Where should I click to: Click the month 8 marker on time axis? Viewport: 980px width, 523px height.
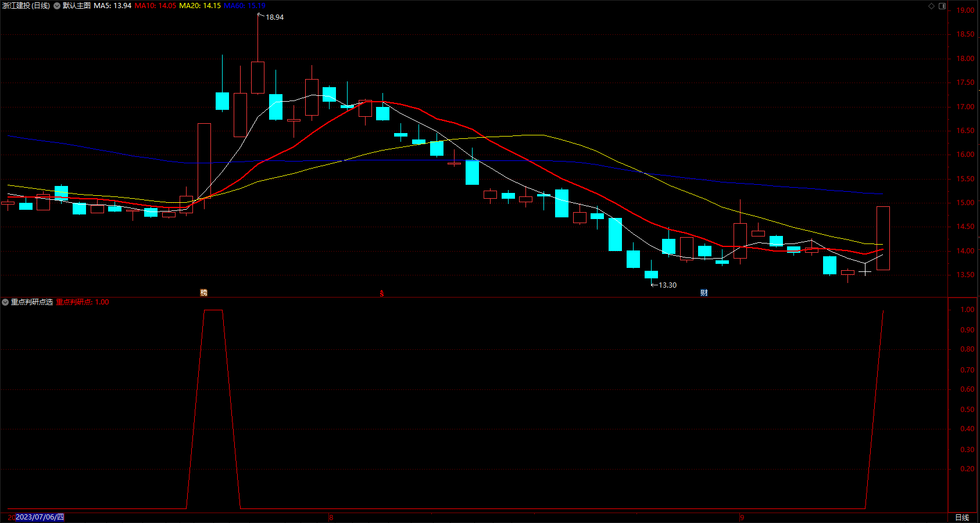pos(331,517)
